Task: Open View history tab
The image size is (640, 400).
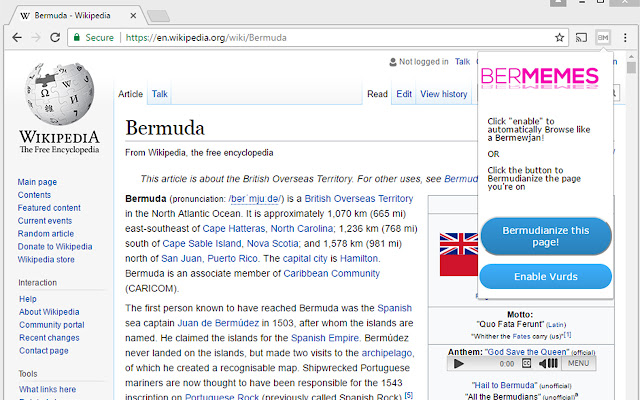Action: [x=444, y=94]
